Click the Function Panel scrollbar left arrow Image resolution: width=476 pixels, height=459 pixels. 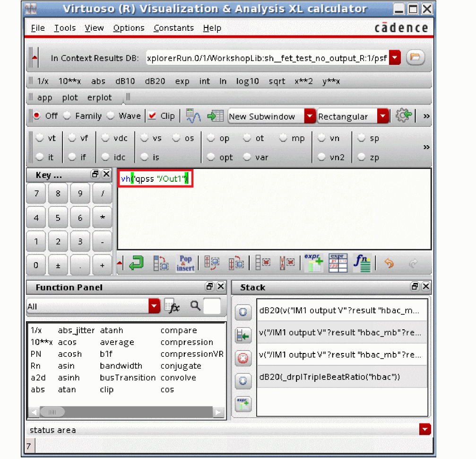point(34,412)
